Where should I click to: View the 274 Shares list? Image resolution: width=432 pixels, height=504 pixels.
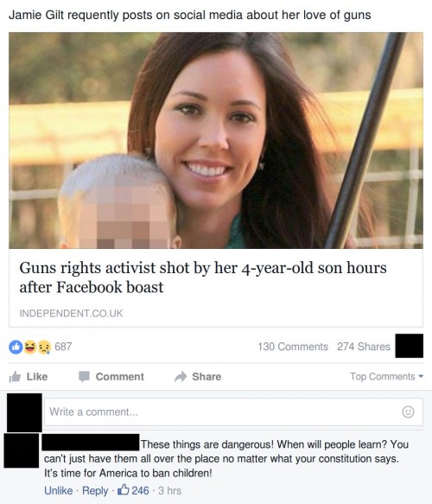pos(363,347)
